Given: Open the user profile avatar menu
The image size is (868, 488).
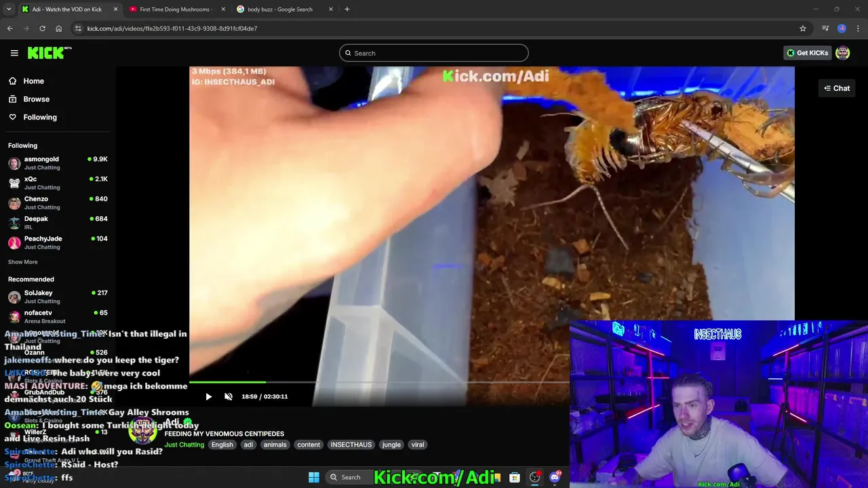Looking at the screenshot, I should tap(843, 53).
